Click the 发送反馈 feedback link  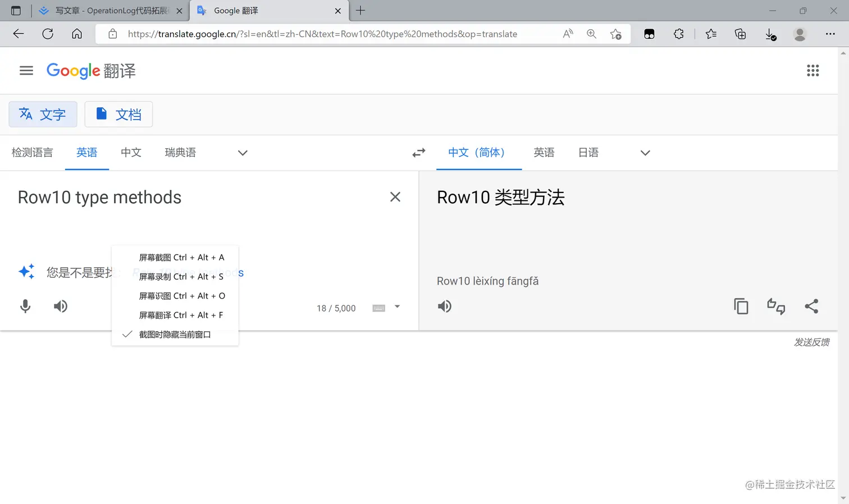click(811, 342)
